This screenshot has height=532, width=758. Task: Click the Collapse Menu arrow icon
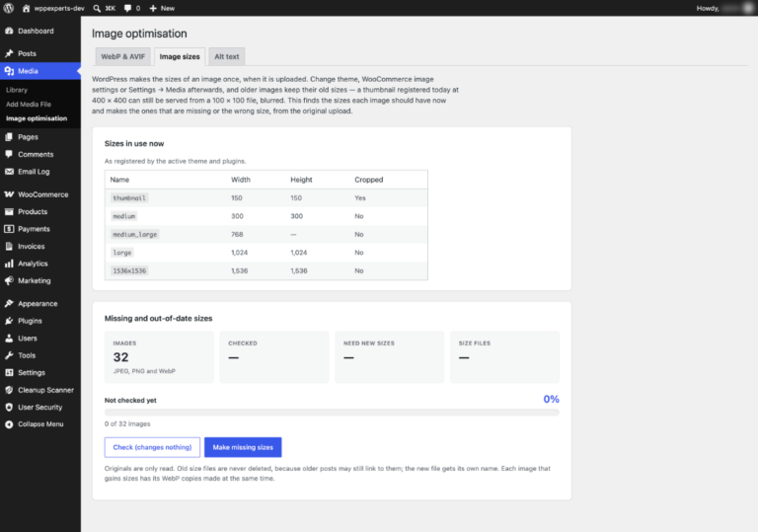point(9,424)
